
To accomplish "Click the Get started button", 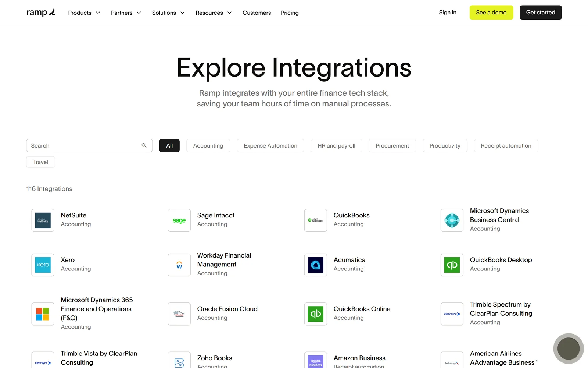I will [x=541, y=12].
